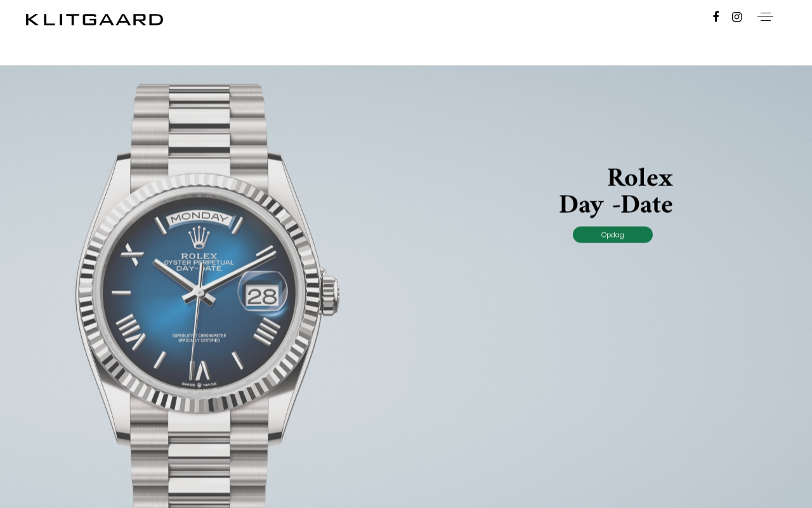Click the lower bracelet of the watch
This screenshot has width=812, height=508.
tap(199, 470)
